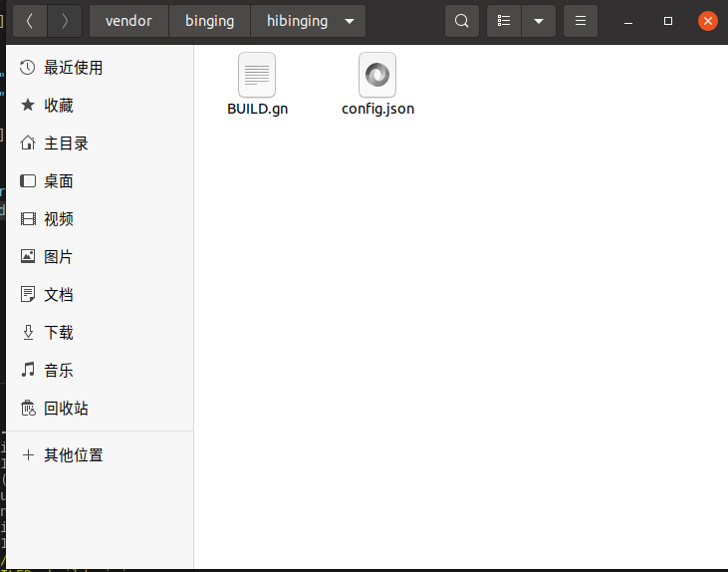The height and width of the screenshot is (572, 728).
Task: Open Videos (视频) folder in sidebar
Action: click(59, 219)
